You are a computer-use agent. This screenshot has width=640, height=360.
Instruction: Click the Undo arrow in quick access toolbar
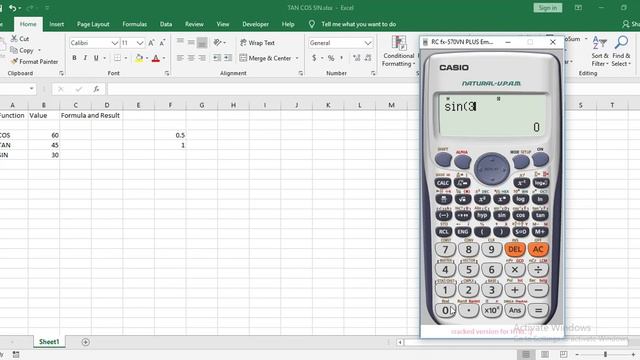(x=13, y=8)
